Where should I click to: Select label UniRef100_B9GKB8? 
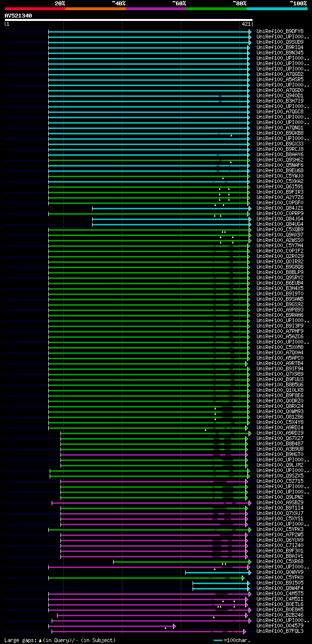[280, 133]
